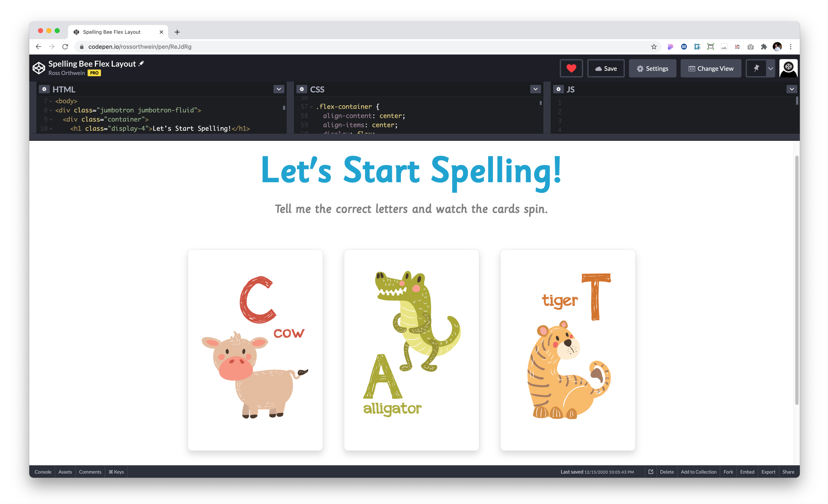Image resolution: width=828 pixels, height=504 pixels.
Task: Select the Spelling Bee Flex Layout tab
Action: click(x=118, y=32)
